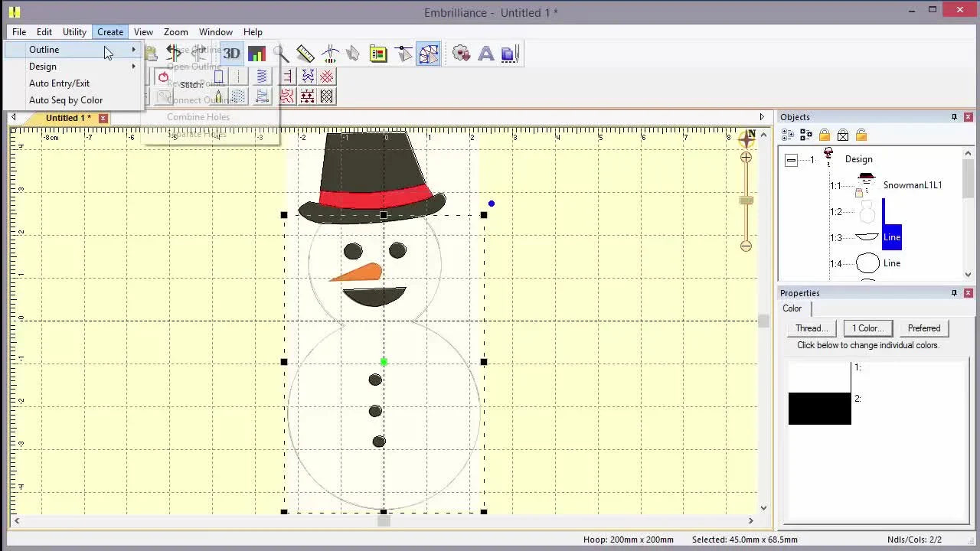The width and height of the screenshot is (980, 551).
Task: Open the stitch density chart tool
Action: pos(257,53)
